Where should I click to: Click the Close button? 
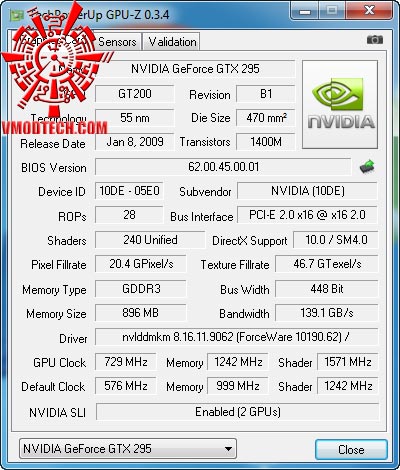click(x=351, y=450)
